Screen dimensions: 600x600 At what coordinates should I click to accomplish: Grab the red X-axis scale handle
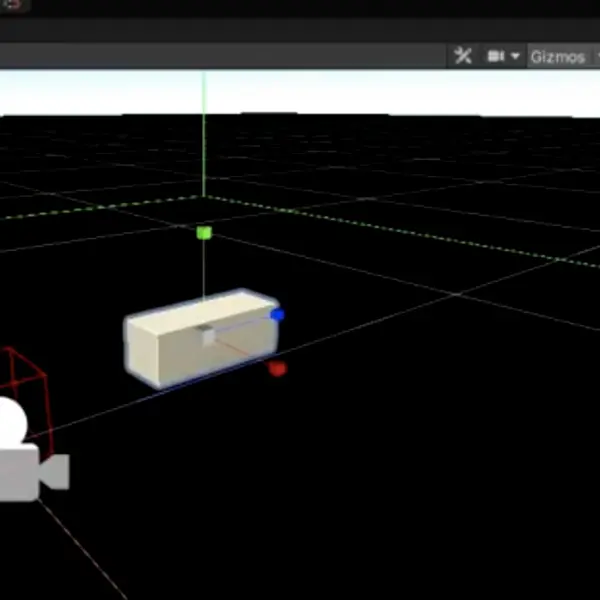(x=277, y=369)
